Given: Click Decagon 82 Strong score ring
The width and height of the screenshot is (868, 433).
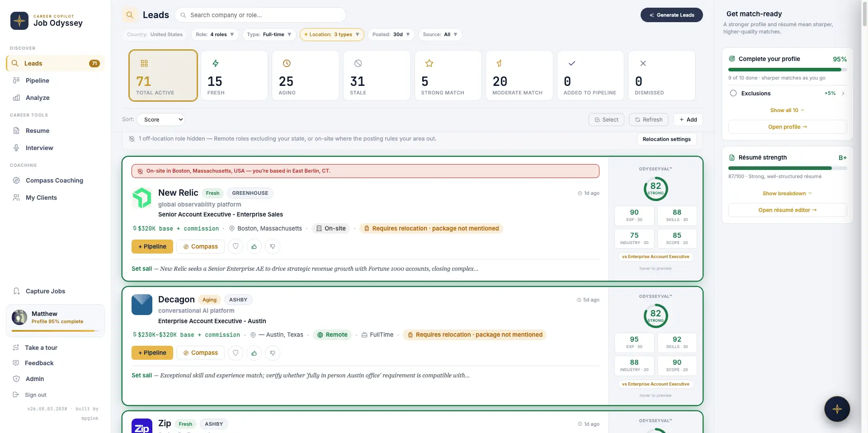Looking at the screenshot, I should (656, 316).
